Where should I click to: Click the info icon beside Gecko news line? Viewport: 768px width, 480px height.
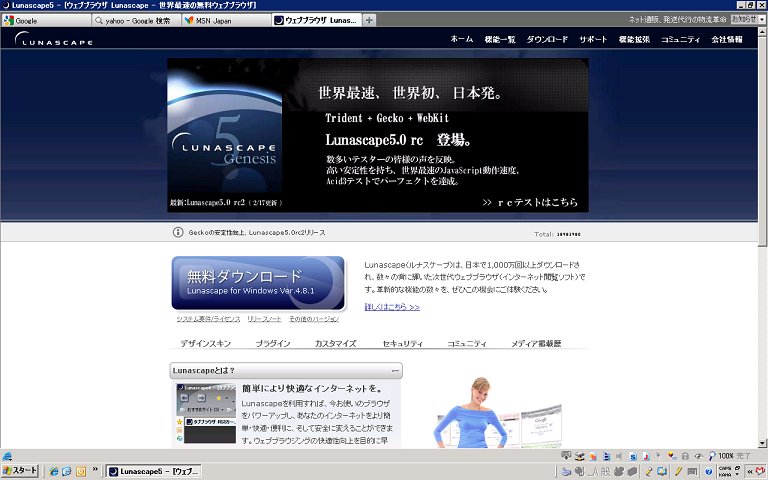click(178, 232)
